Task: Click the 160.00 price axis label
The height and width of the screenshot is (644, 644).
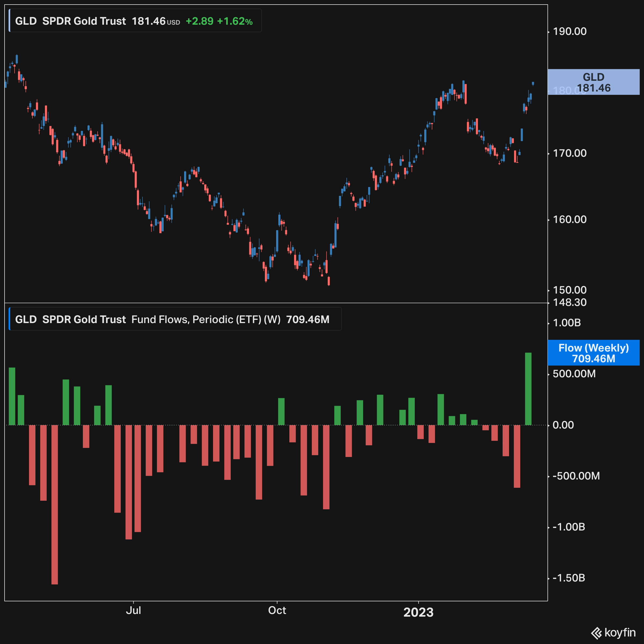Action: pyautogui.click(x=570, y=219)
